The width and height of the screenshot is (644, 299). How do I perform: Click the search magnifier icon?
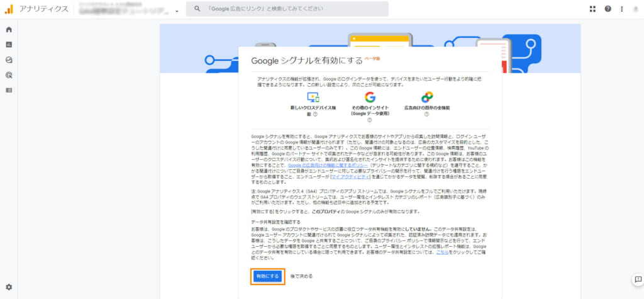pyautogui.click(x=197, y=9)
